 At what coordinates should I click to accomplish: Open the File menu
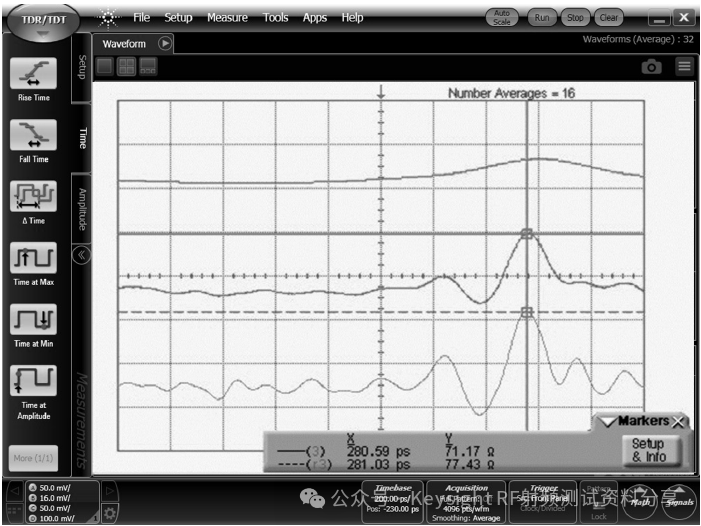[141, 17]
